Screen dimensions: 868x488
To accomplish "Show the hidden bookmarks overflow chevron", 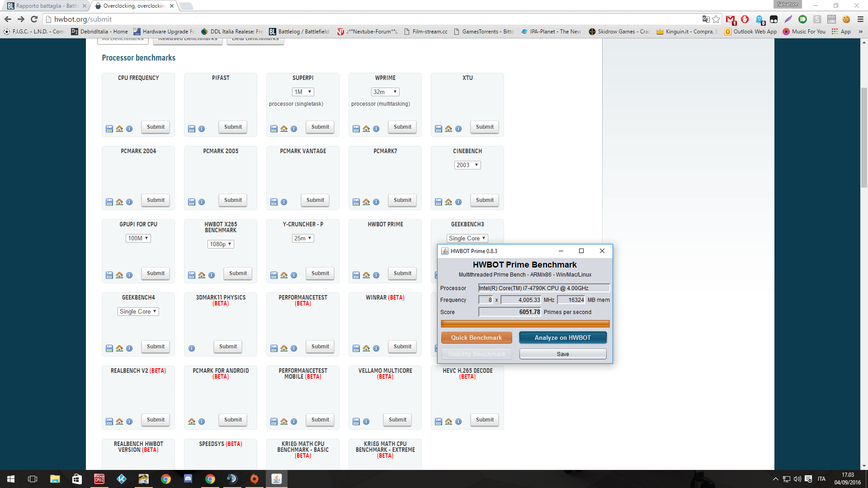I will pyautogui.click(x=860, y=32).
